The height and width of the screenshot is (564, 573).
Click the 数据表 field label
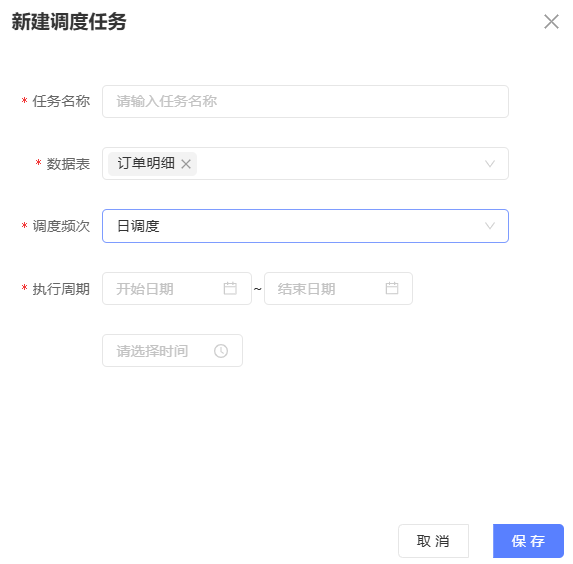(68, 164)
